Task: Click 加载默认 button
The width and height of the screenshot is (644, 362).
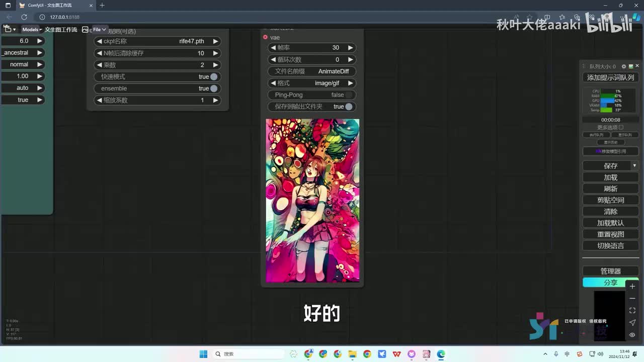Action: 610,223
